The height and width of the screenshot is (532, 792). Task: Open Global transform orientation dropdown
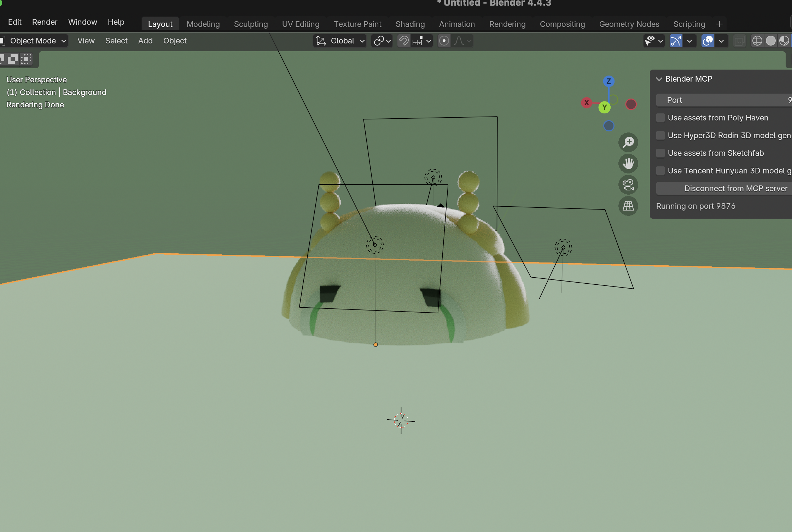340,41
